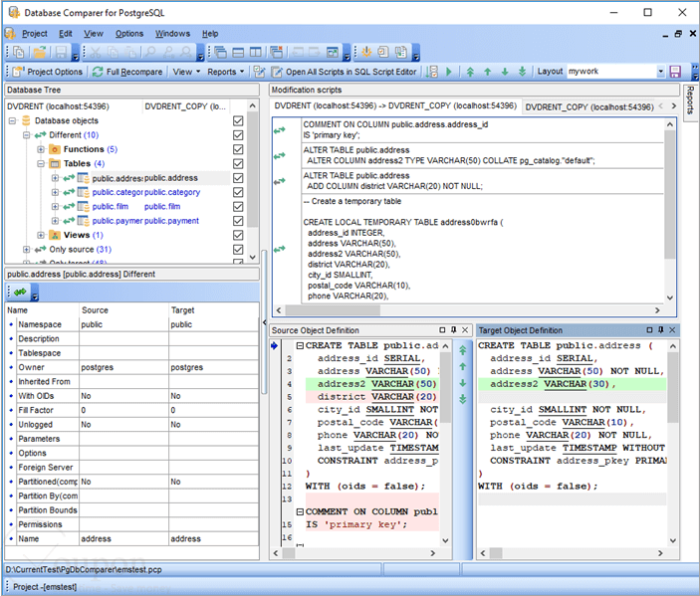Jump to last difference using double down arrow
The width and height of the screenshot is (700, 596).
(x=522, y=72)
